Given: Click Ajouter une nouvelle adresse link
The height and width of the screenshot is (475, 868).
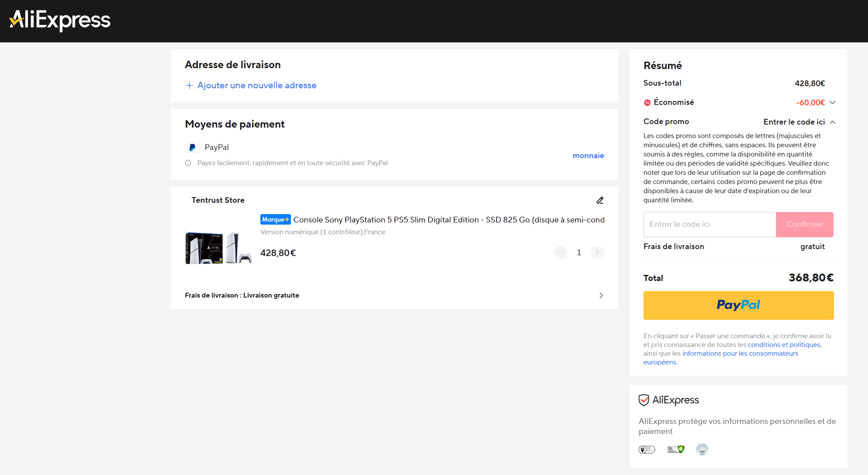Looking at the screenshot, I should point(256,85).
